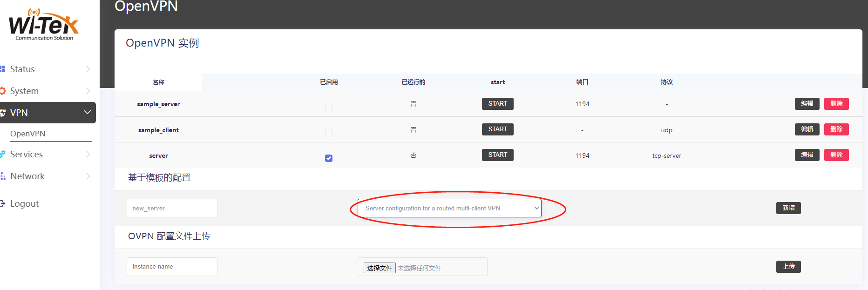Click the Logout icon in sidebar
This screenshot has height=290, width=868.
3,203
